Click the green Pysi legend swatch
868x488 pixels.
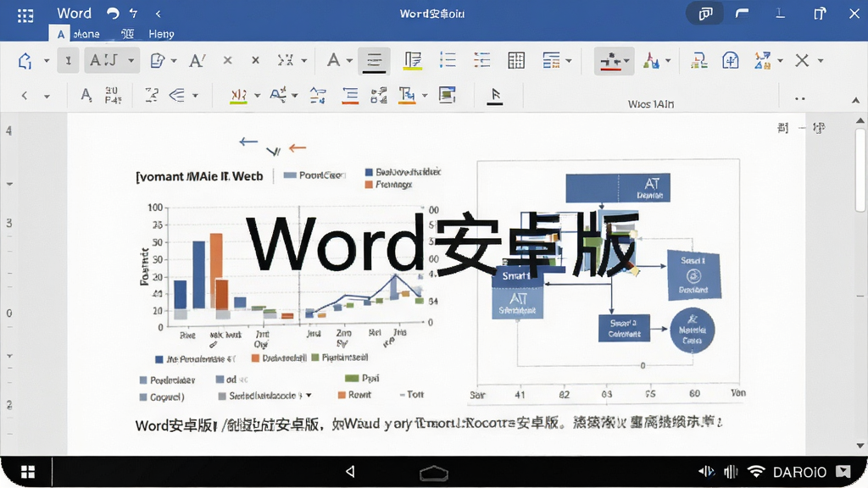pos(352,379)
